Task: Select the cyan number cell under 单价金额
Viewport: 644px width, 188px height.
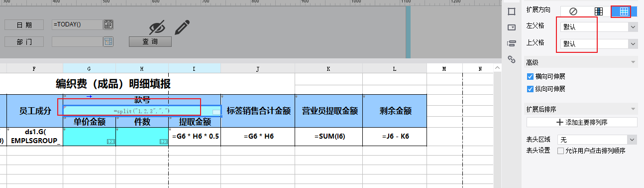Action: pos(90,137)
